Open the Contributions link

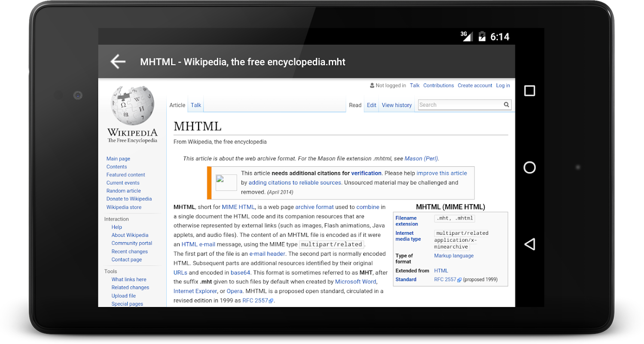click(x=439, y=86)
